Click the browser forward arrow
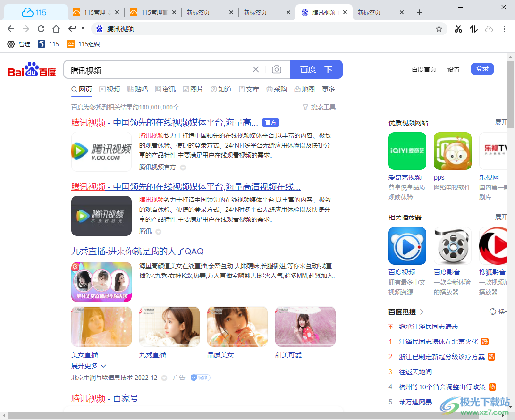515x420 pixels. pos(26,29)
